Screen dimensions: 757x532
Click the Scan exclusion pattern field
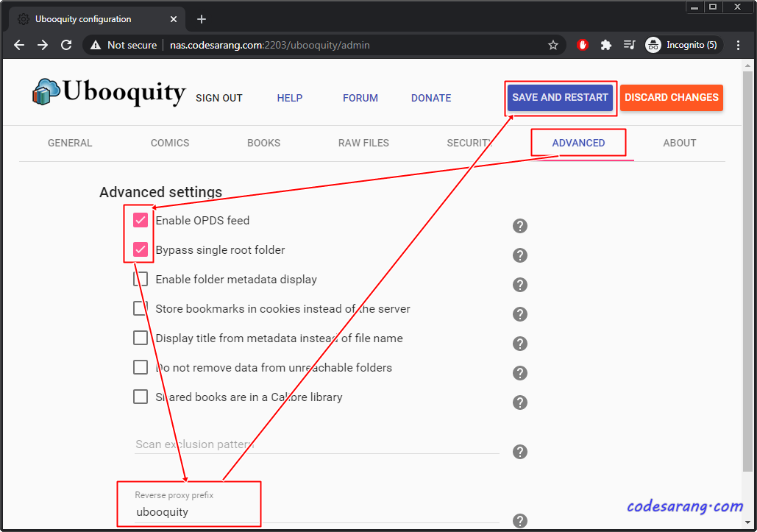tap(316, 444)
